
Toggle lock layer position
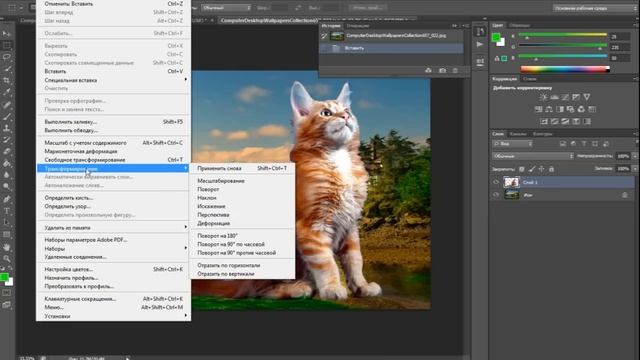pyautogui.click(x=542, y=169)
